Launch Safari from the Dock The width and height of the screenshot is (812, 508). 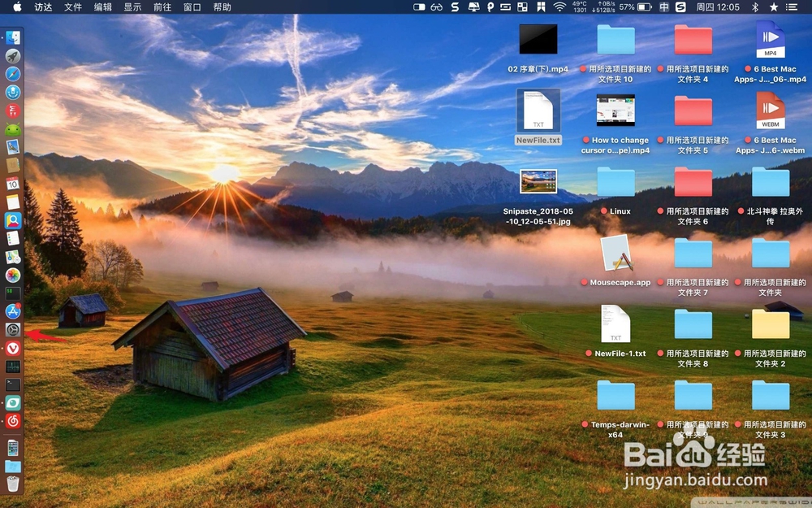13,73
